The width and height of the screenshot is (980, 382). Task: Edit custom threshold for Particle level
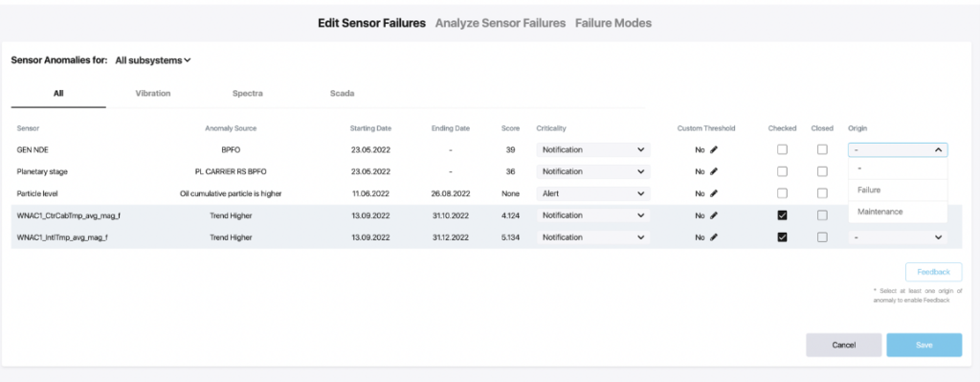[714, 193]
